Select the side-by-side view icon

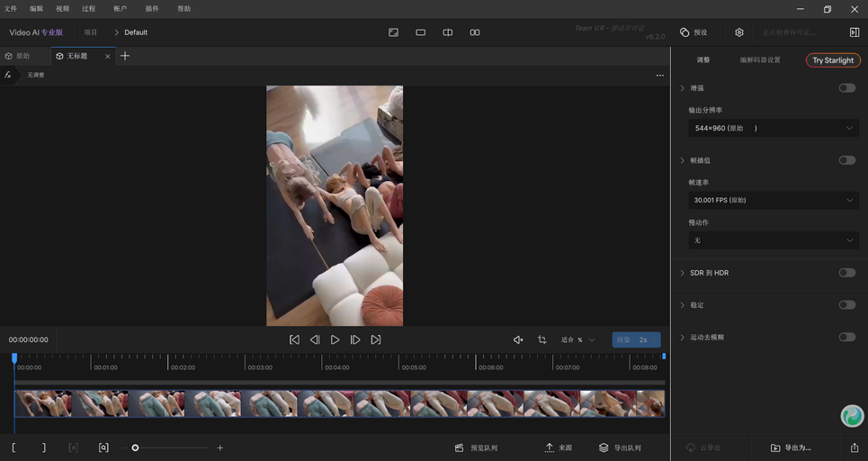[475, 32]
